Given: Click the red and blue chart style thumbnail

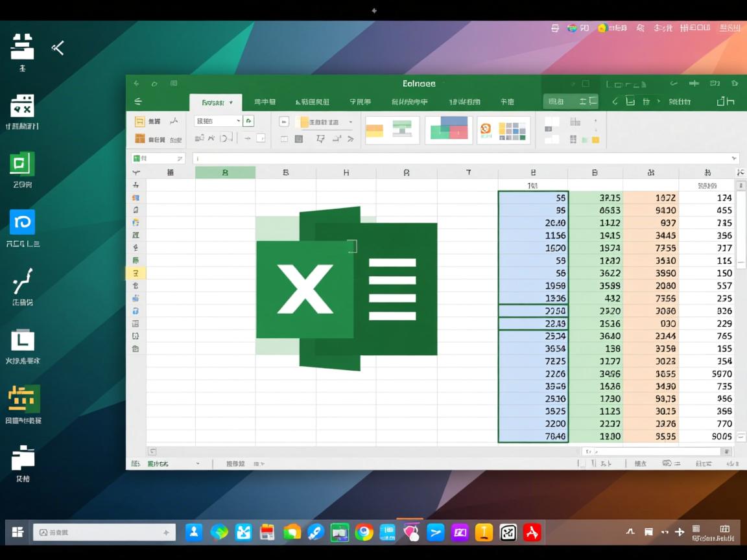Looking at the screenshot, I should (449, 130).
